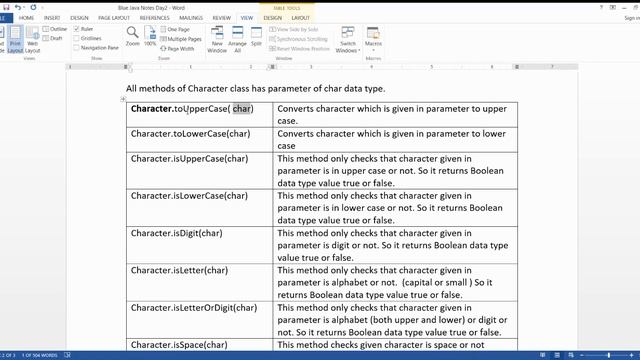Open the DESIGN ribbon tab next to INSERT
Viewport: 640px width, 360px height.
(x=79, y=18)
